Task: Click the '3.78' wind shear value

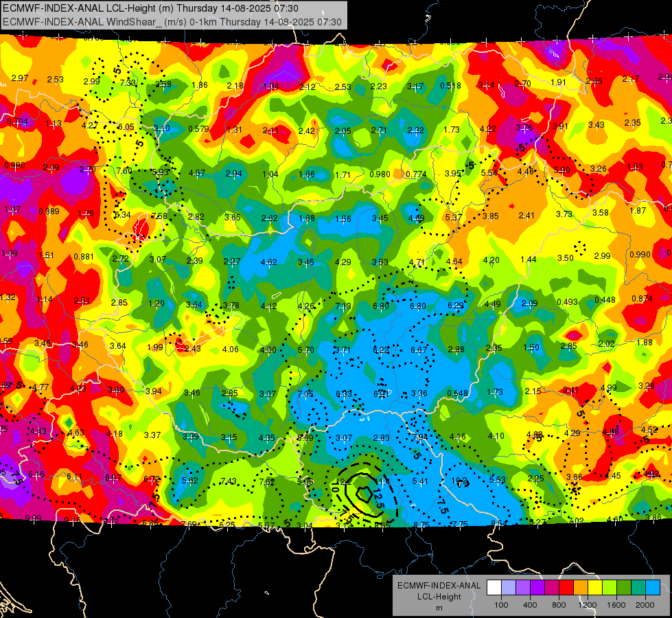Action: [231, 306]
